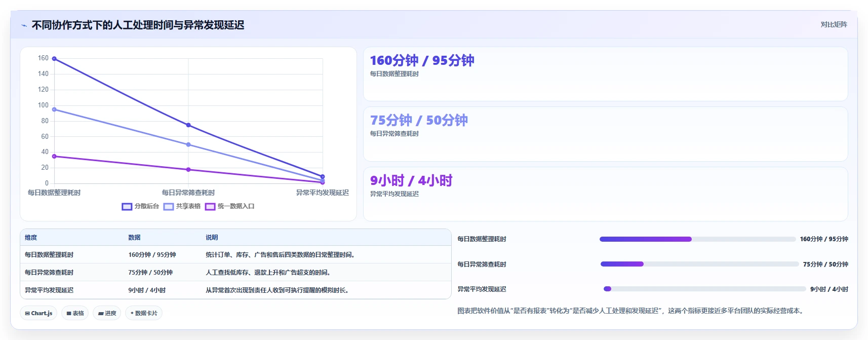Click the small chart icon beside the title
The height and width of the screenshot is (340, 868).
point(24,25)
